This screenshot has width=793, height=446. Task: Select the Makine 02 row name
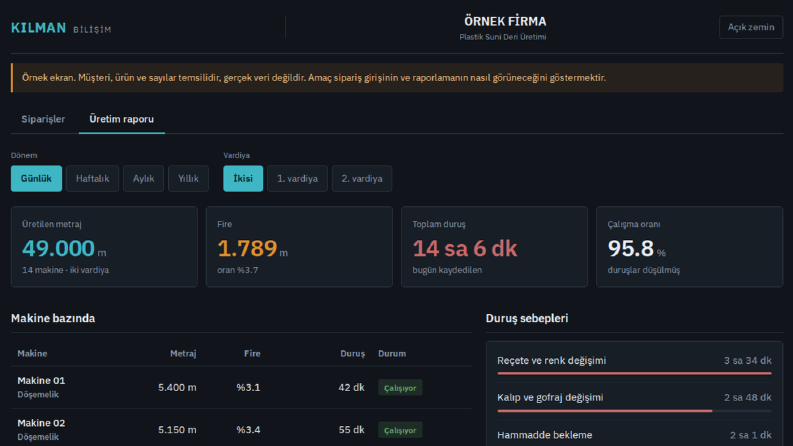[x=41, y=423]
